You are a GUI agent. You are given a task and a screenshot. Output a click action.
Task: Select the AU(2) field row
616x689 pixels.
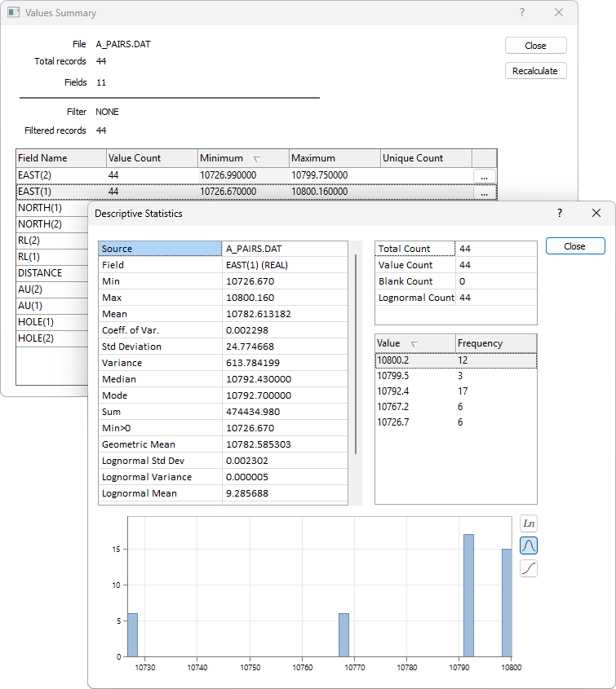click(52, 289)
